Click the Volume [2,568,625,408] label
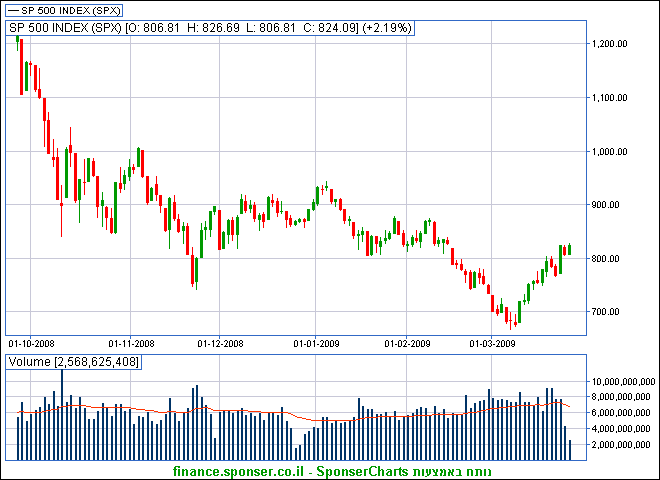The height and width of the screenshot is (480, 660). point(74,362)
